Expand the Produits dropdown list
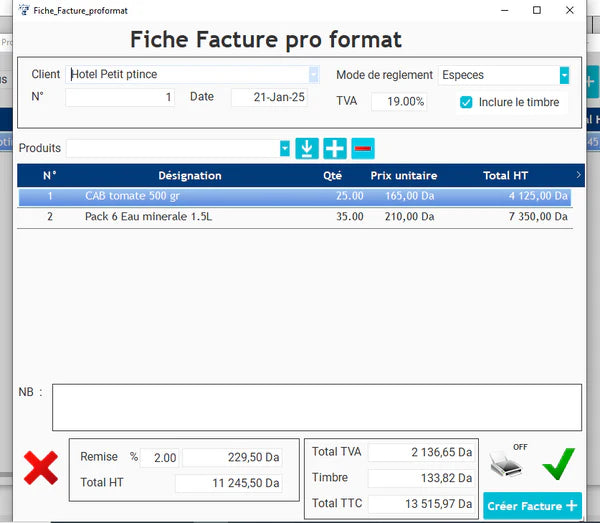 285,148
